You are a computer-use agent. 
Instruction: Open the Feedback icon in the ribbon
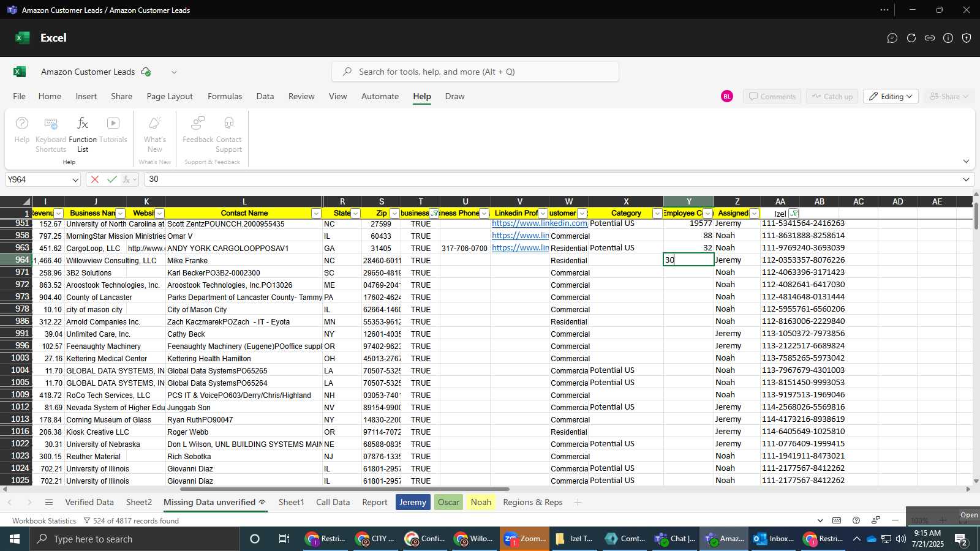[198, 124]
